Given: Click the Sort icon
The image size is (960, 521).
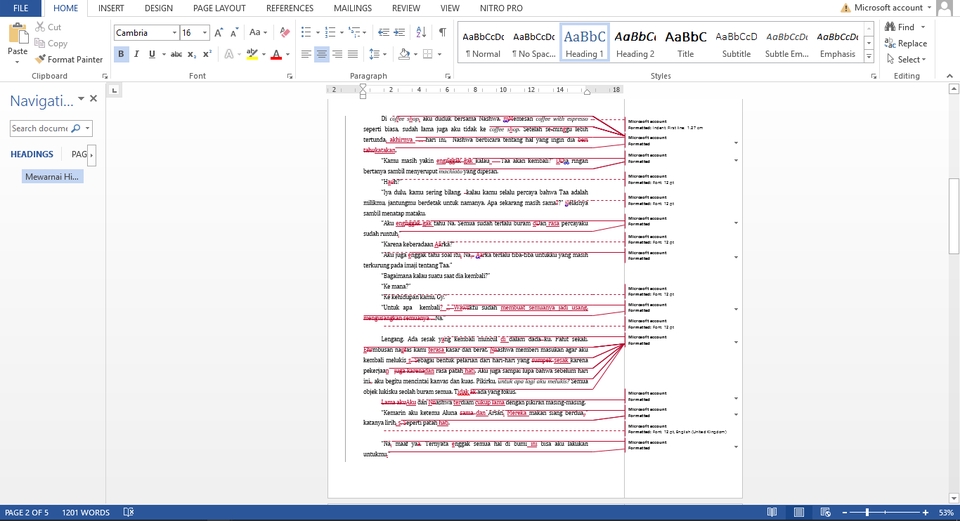Looking at the screenshot, I should pos(421,32).
